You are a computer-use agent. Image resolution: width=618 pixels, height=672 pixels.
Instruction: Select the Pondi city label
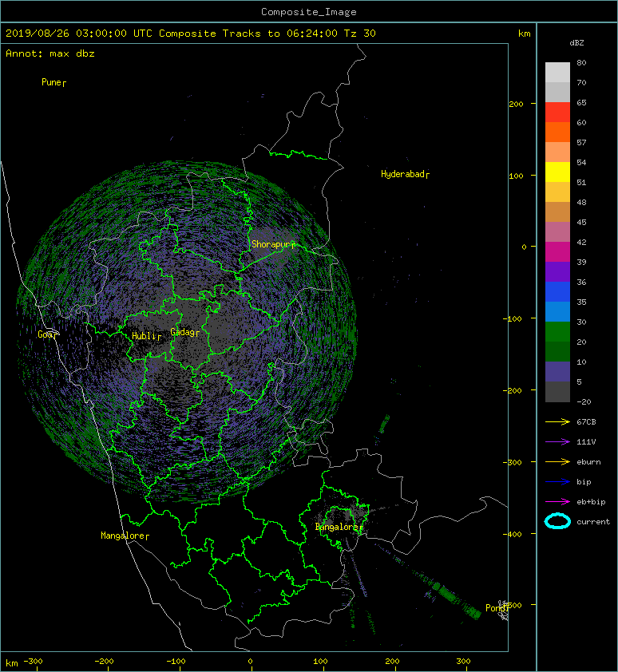496,608
